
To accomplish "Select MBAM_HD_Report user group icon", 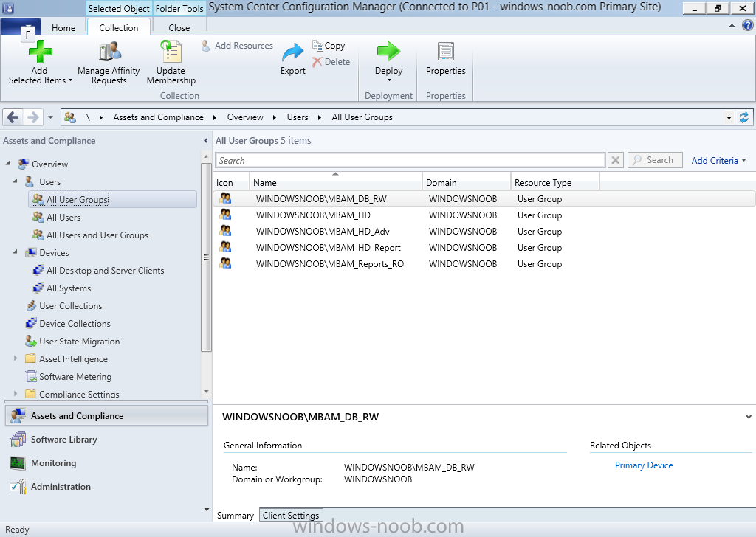I will tap(225, 247).
